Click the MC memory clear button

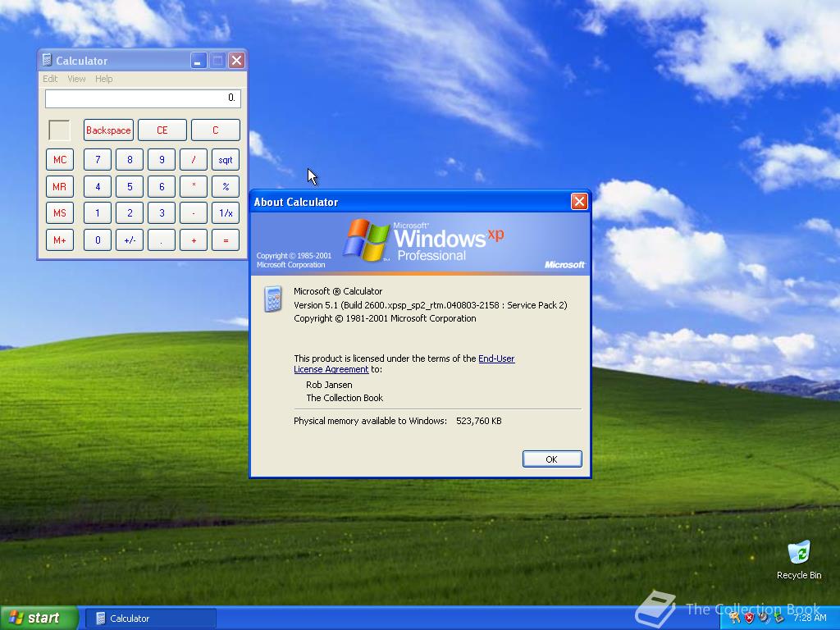coord(59,160)
